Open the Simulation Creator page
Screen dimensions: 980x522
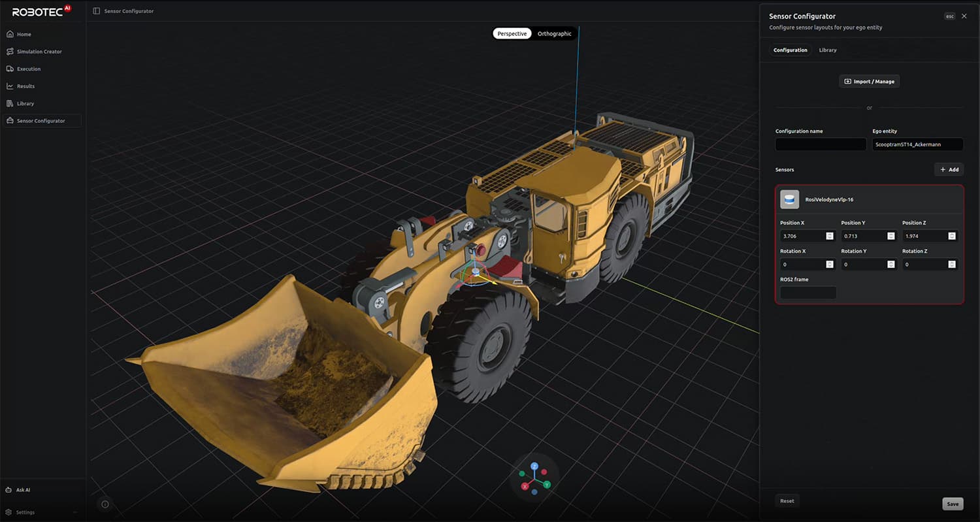[x=39, y=52]
